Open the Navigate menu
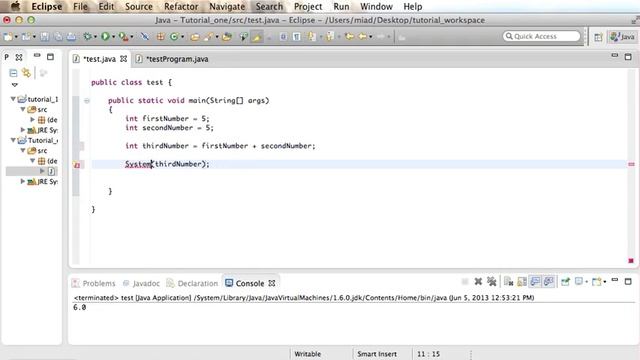This screenshot has height=360, width=640. pyautogui.click(x=227, y=7)
